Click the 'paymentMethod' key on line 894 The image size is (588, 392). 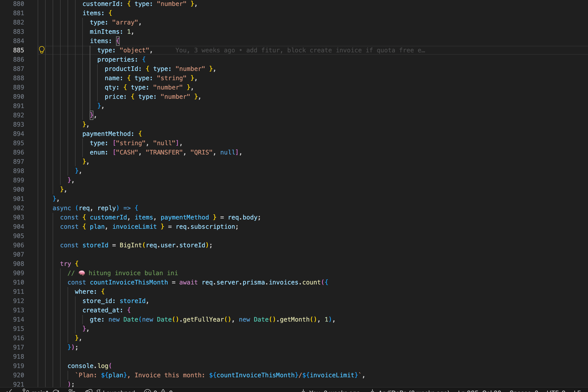pyautogui.click(x=107, y=134)
